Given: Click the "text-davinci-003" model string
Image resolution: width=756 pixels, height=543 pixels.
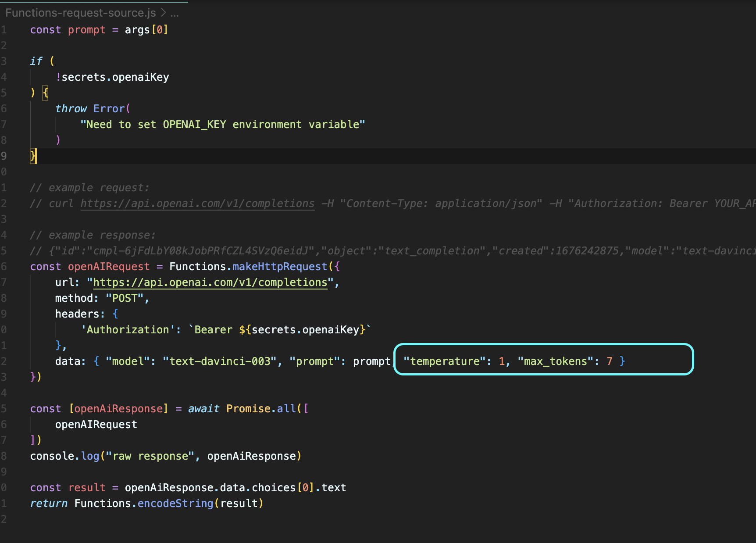Looking at the screenshot, I should coord(220,361).
